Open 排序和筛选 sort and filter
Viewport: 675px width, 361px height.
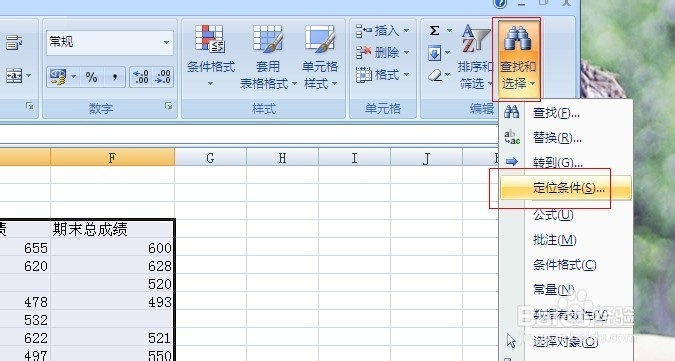(x=474, y=57)
